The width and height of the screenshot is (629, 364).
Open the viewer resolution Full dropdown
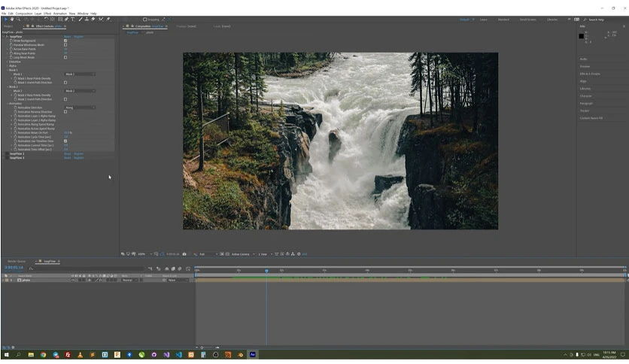pyautogui.click(x=208, y=254)
